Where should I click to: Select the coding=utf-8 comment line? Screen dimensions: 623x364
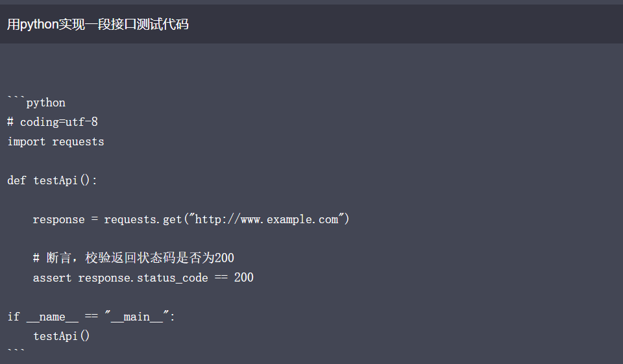[53, 122]
